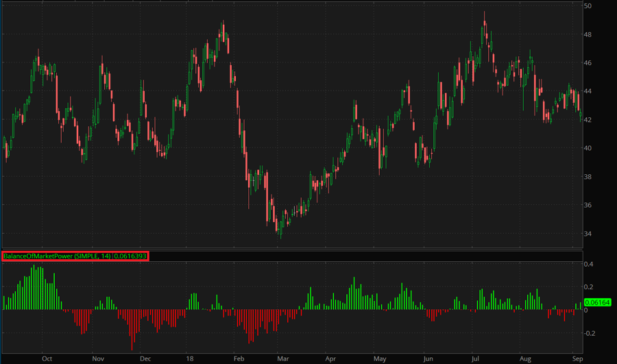Select the Jun label on time axis

pyautogui.click(x=428, y=358)
